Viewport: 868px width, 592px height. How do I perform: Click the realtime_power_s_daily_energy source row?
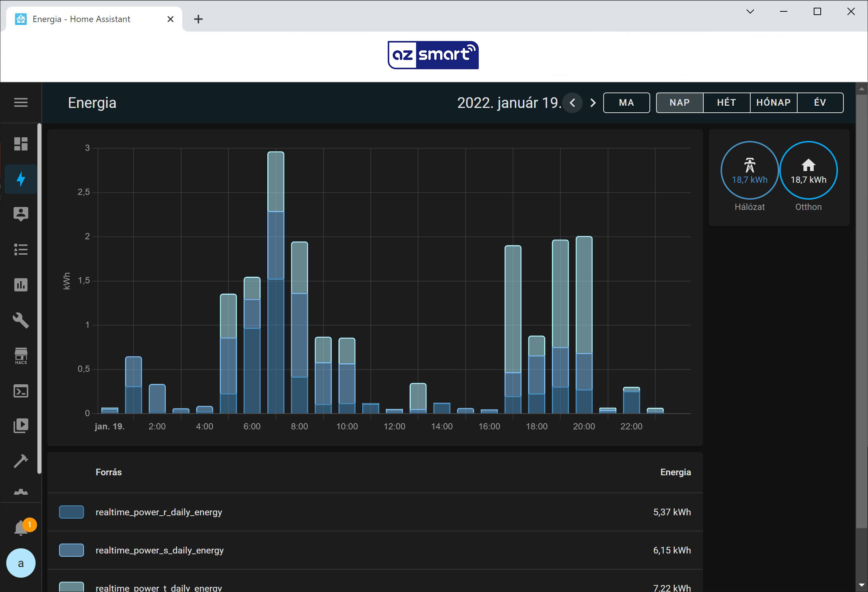[x=375, y=550]
